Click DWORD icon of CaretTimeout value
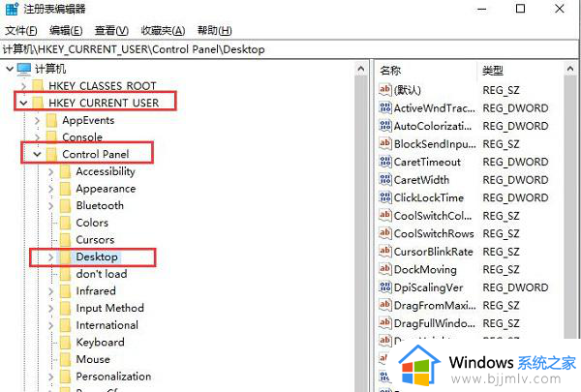This screenshot has height=392, width=581. (385, 162)
